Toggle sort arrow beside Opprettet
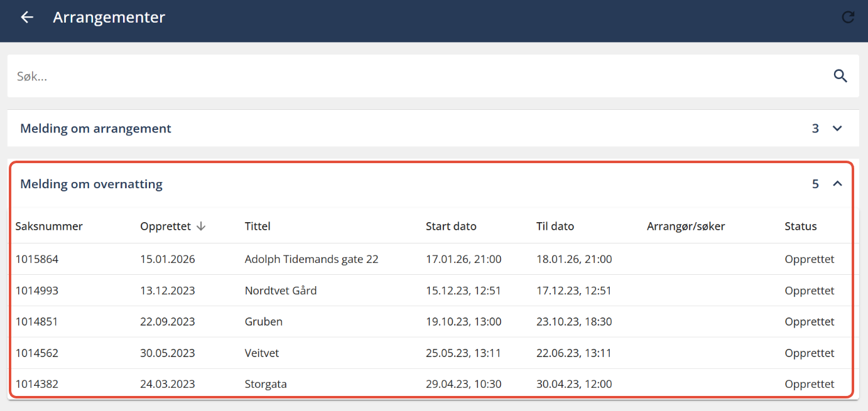This screenshot has height=411, width=868. [x=201, y=227]
